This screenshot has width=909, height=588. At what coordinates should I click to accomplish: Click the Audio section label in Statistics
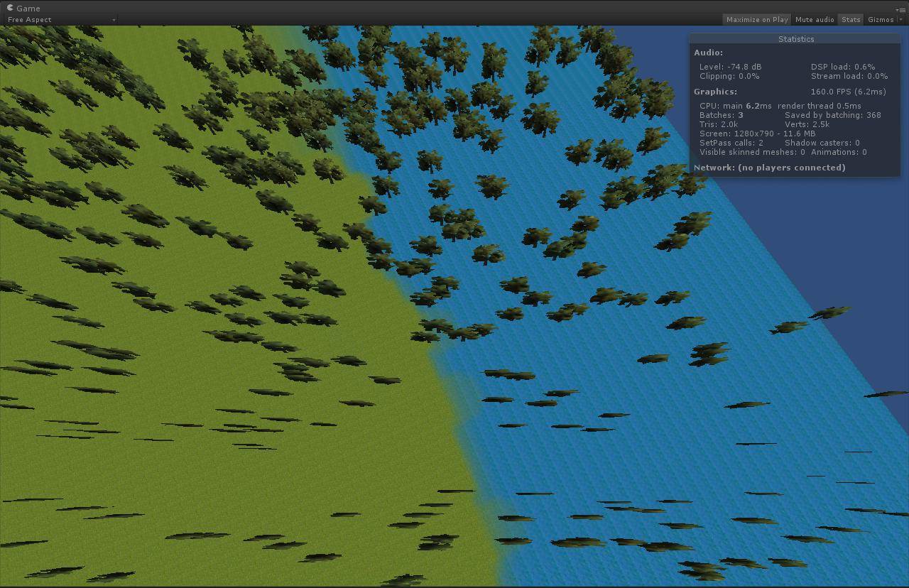pyautogui.click(x=709, y=52)
